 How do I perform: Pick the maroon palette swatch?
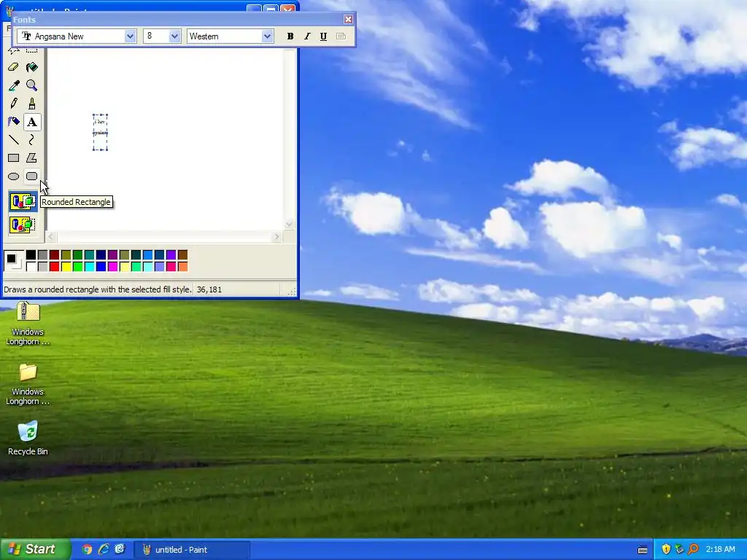pyautogui.click(x=54, y=254)
